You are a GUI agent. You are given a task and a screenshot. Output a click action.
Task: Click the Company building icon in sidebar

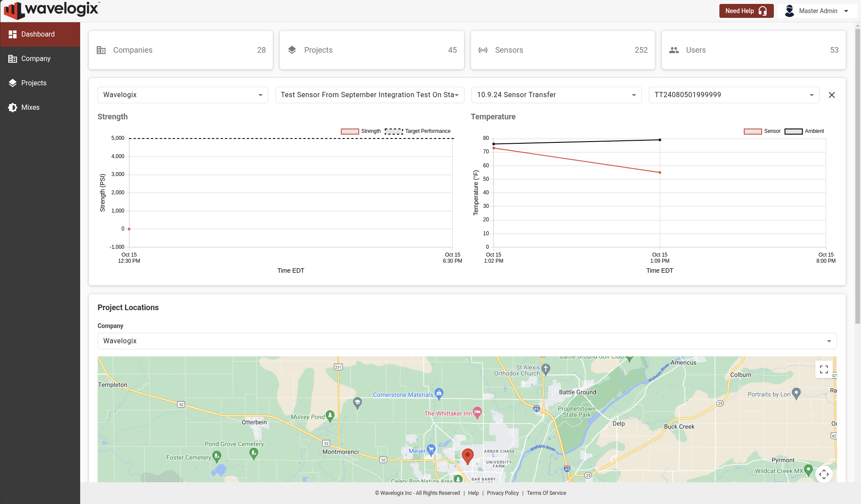12,58
